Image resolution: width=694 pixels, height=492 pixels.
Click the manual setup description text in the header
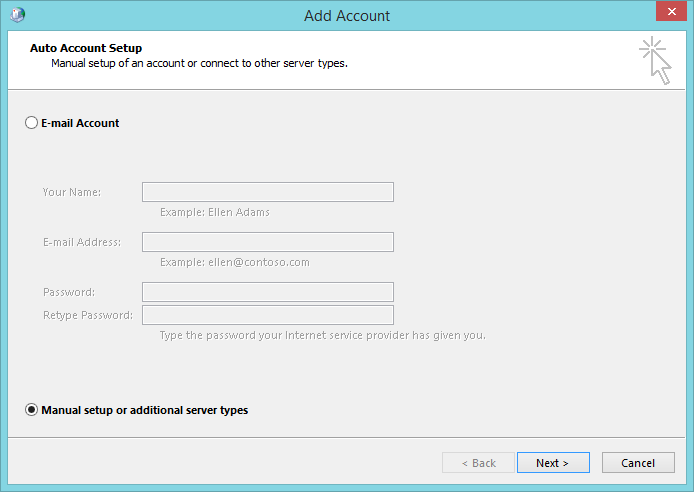pyautogui.click(x=200, y=63)
